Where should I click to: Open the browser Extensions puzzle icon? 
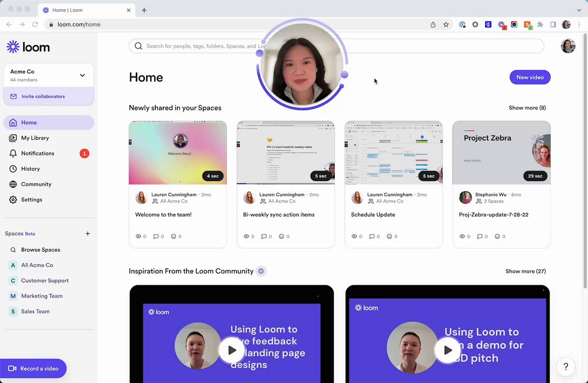[x=540, y=25]
